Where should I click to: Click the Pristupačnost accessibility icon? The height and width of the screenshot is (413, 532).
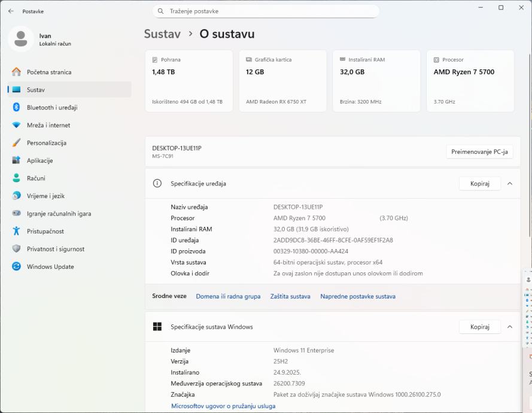(16, 231)
